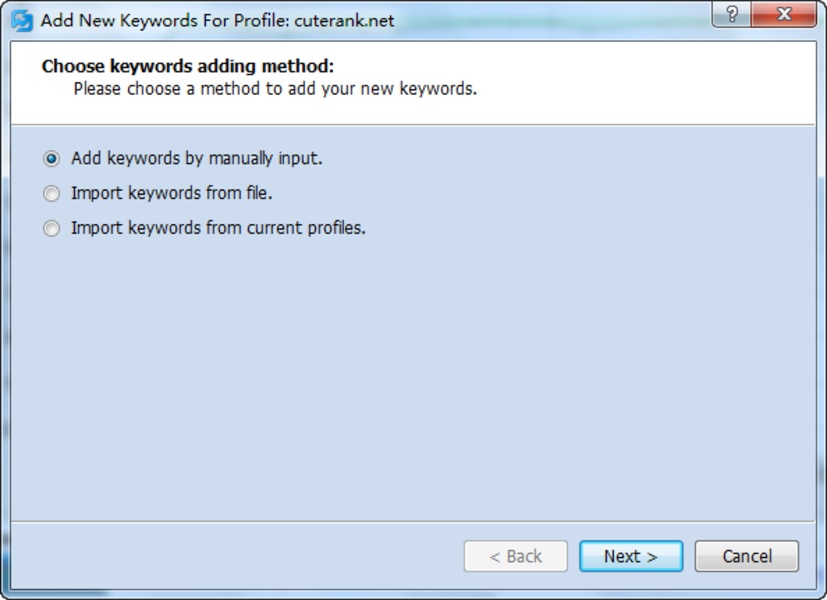Pick the import from current profiles radio

tap(51, 228)
